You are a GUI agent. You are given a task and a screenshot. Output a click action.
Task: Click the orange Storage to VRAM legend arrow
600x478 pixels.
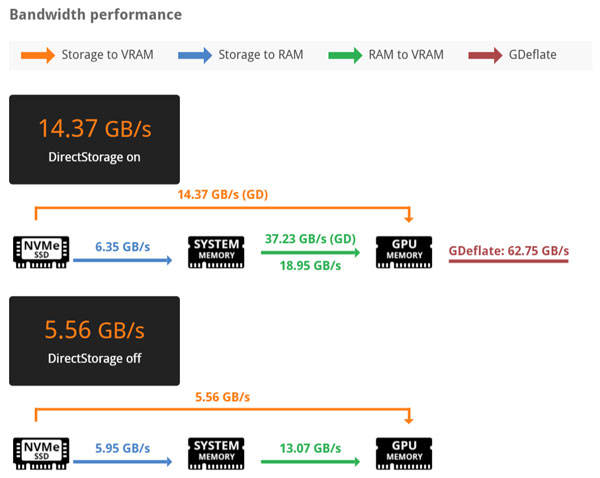click(x=36, y=55)
